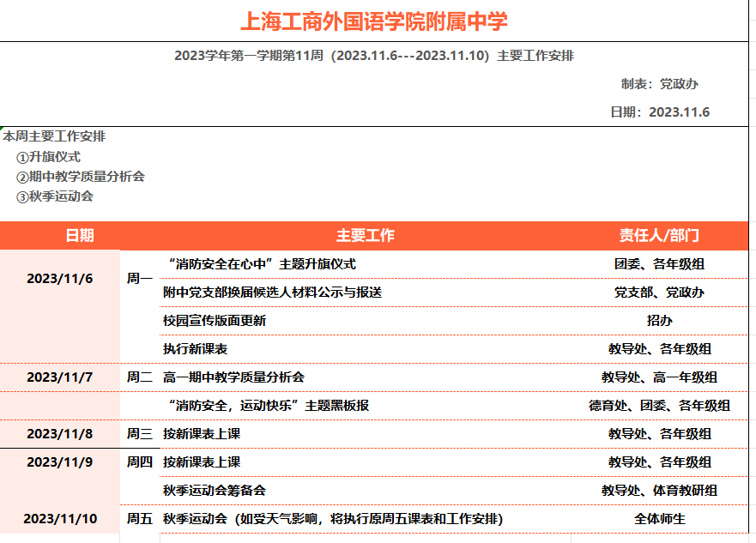The width and height of the screenshot is (756, 543).
Task: Click the date cell 2023/11/7
Action: pyautogui.click(x=60, y=377)
